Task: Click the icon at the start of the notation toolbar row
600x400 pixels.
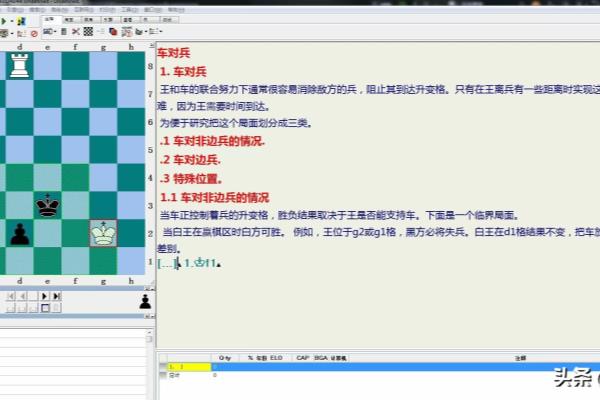Action: (47, 31)
